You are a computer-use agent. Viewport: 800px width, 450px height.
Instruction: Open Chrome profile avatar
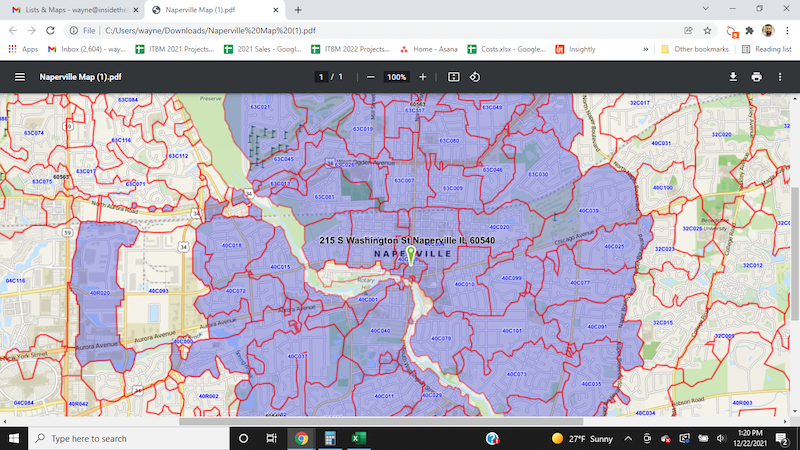(768, 31)
